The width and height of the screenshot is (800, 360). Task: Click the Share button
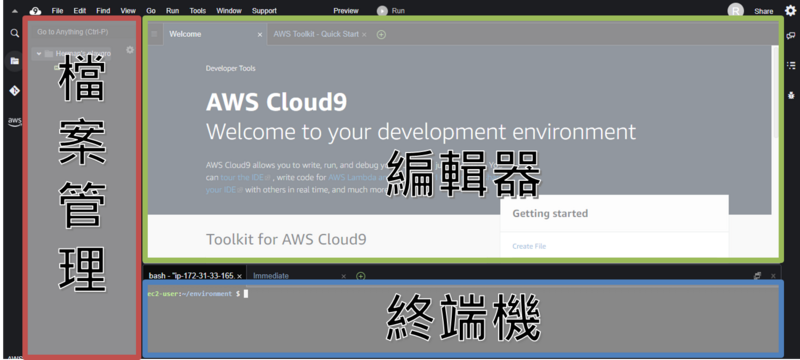(764, 11)
